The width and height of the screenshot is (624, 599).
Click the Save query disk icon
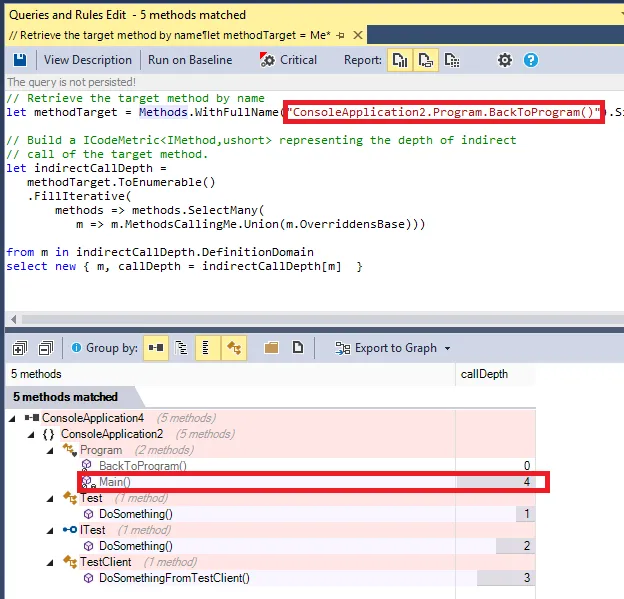[20, 60]
